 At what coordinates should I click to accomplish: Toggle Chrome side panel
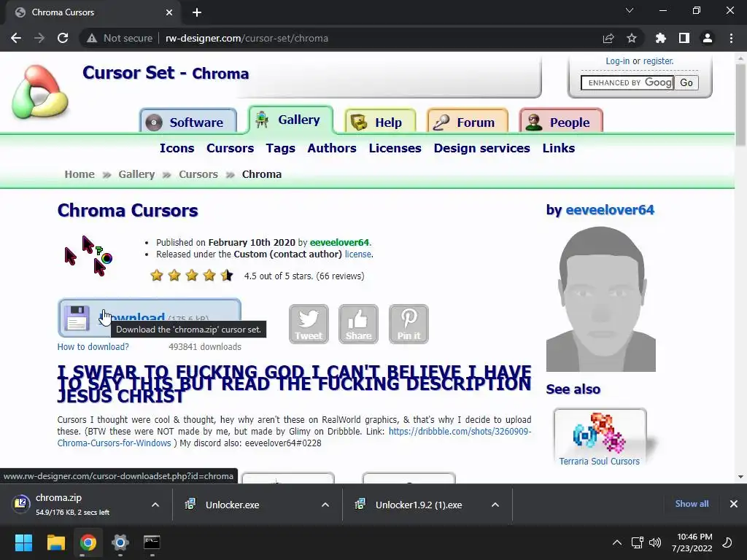[684, 38]
